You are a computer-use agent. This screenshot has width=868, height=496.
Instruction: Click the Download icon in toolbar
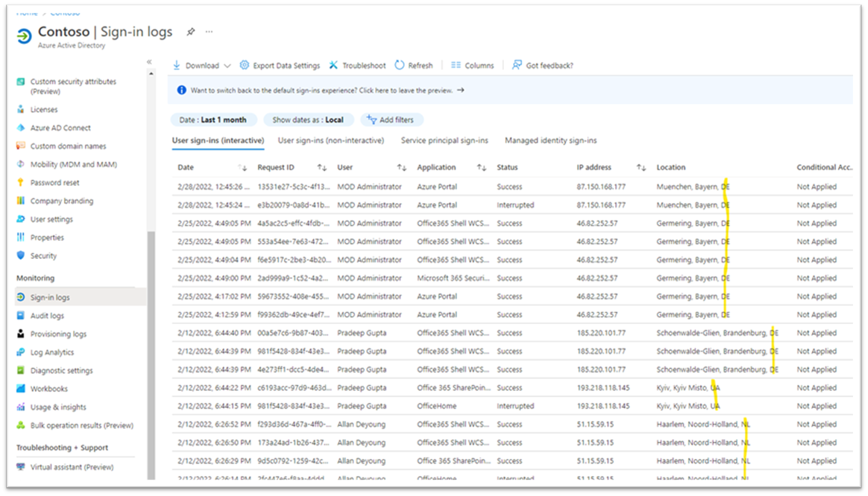[x=177, y=66]
